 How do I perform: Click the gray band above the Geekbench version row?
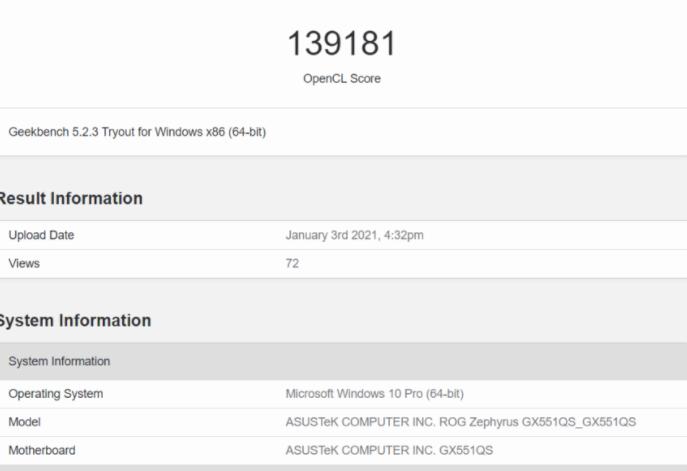pyautogui.click(x=343, y=104)
